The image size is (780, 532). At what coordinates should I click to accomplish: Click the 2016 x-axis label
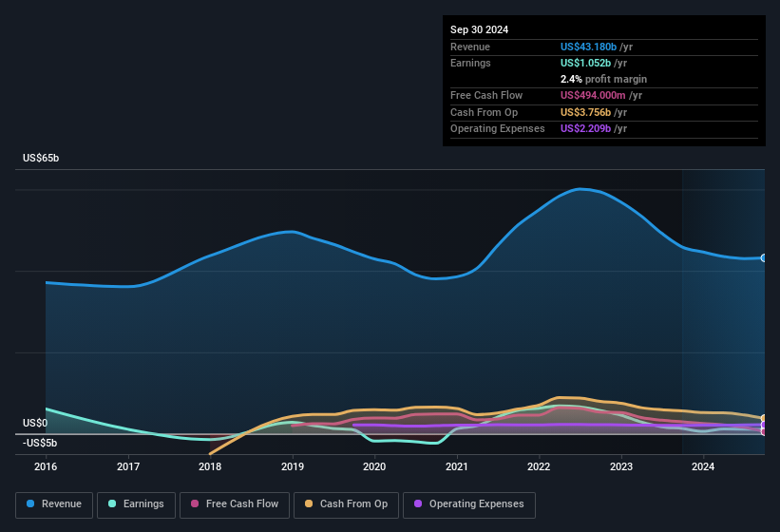pos(46,466)
